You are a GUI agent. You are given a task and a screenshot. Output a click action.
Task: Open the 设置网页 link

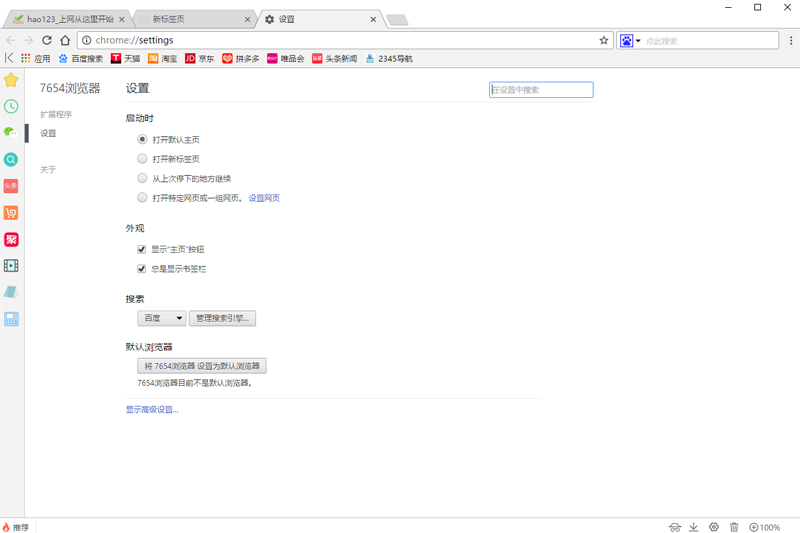click(x=264, y=198)
